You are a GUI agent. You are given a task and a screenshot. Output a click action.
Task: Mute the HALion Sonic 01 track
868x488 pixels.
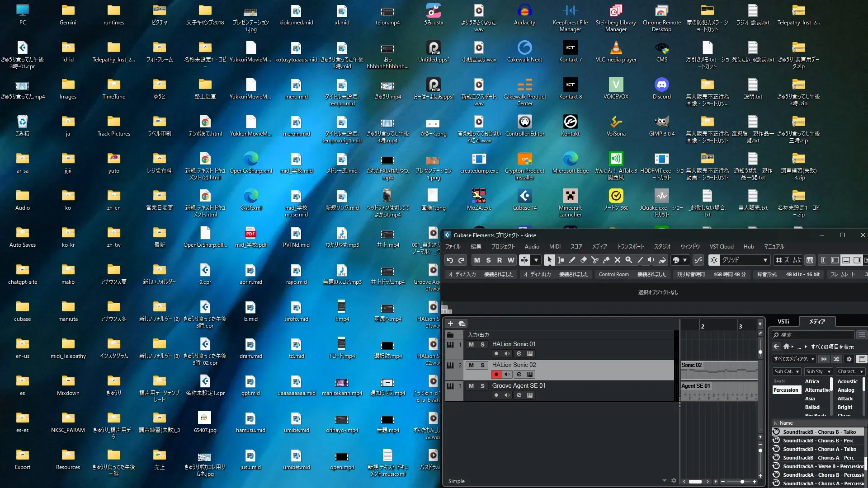pyautogui.click(x=471, y=344)
